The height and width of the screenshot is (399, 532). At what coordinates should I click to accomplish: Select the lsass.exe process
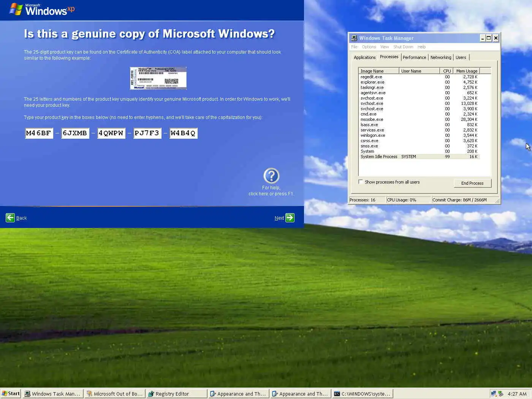point(419,125)
